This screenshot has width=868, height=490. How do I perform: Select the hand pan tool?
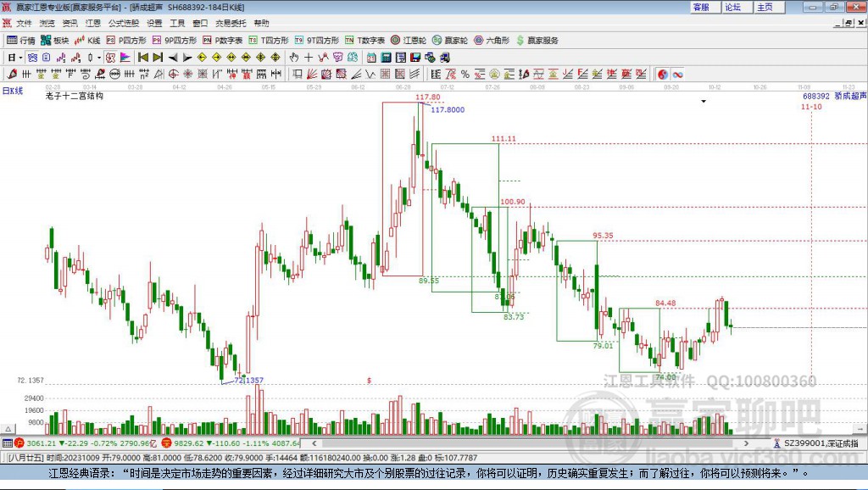coord(294,58)
